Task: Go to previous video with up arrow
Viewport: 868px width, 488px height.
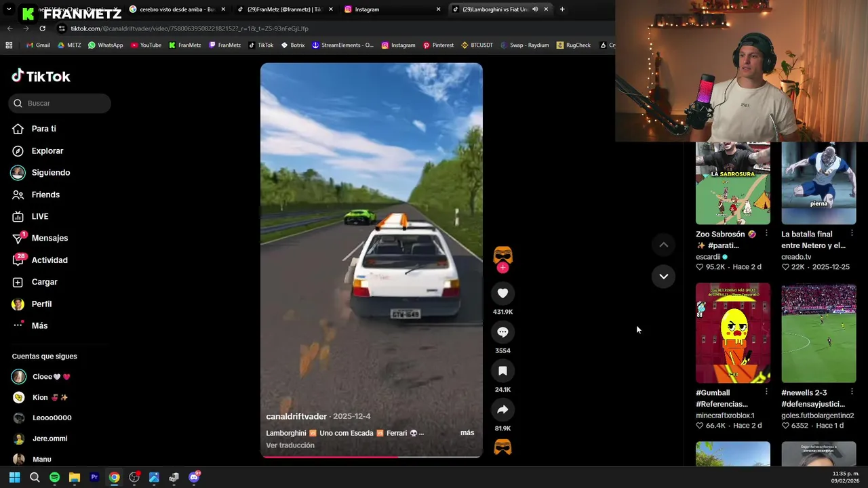Action: coord(663,245)
